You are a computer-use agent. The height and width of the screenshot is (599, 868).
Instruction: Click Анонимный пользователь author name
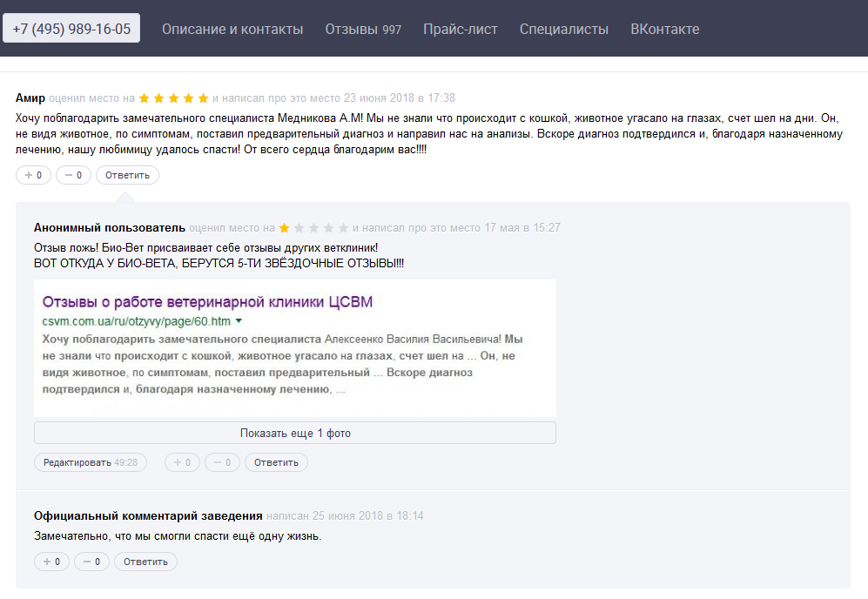110,227
